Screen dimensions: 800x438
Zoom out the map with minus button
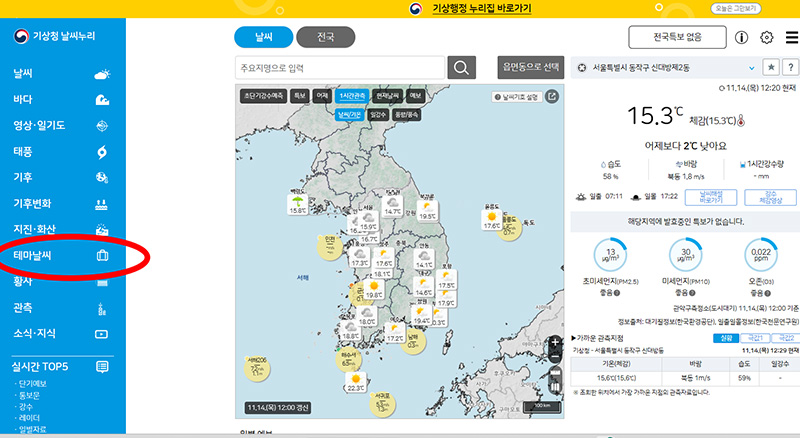pos(556,356)
